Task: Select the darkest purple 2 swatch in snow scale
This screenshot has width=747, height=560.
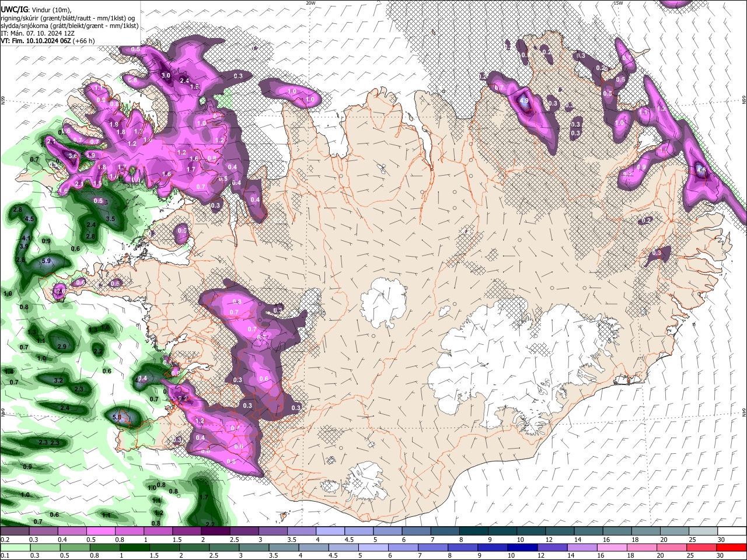Action: coord(215,531)
